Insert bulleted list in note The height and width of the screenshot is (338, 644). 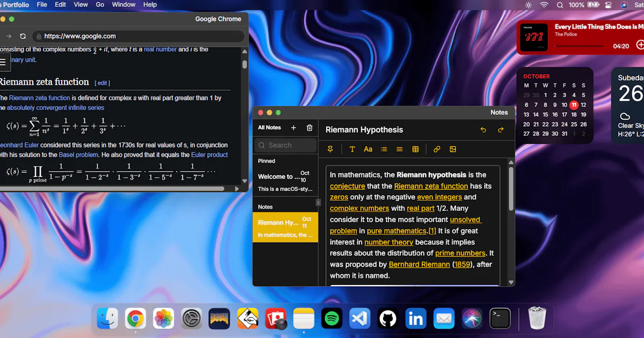click(384, 149)
